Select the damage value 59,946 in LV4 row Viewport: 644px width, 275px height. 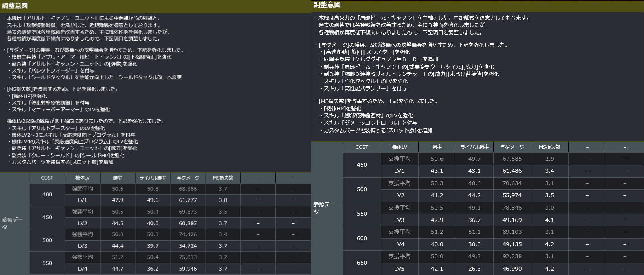click(x=188, y=269)
